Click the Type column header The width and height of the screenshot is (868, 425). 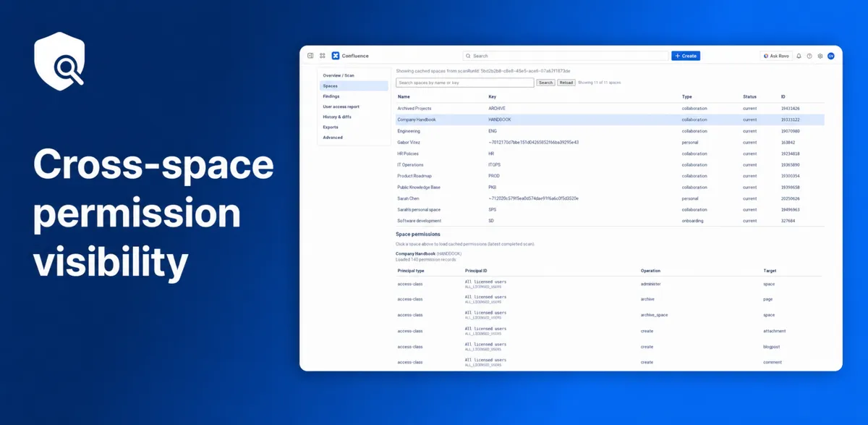pyautogui.click(x=687, y=96)
